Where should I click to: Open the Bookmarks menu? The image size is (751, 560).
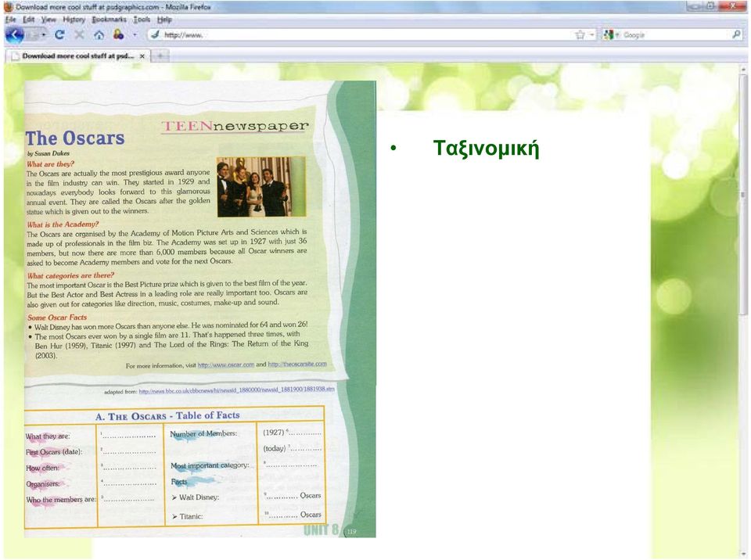(x=110, y=20)
